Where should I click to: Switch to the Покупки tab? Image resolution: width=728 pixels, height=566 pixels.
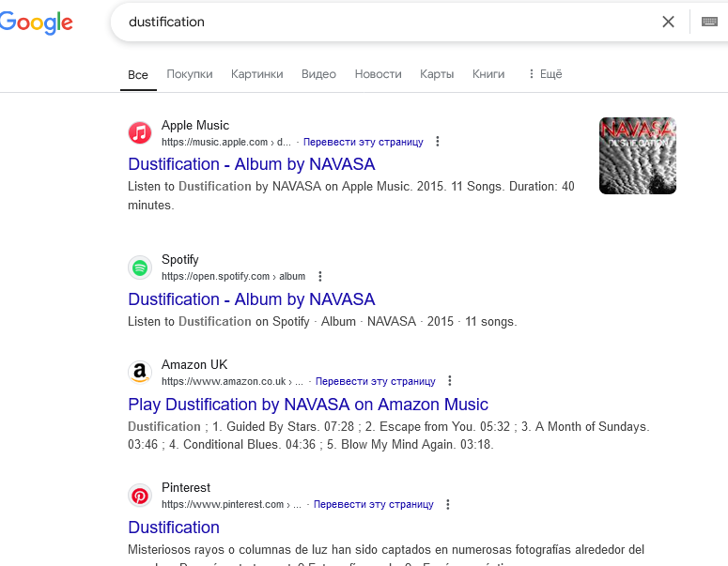click(190, 74)
